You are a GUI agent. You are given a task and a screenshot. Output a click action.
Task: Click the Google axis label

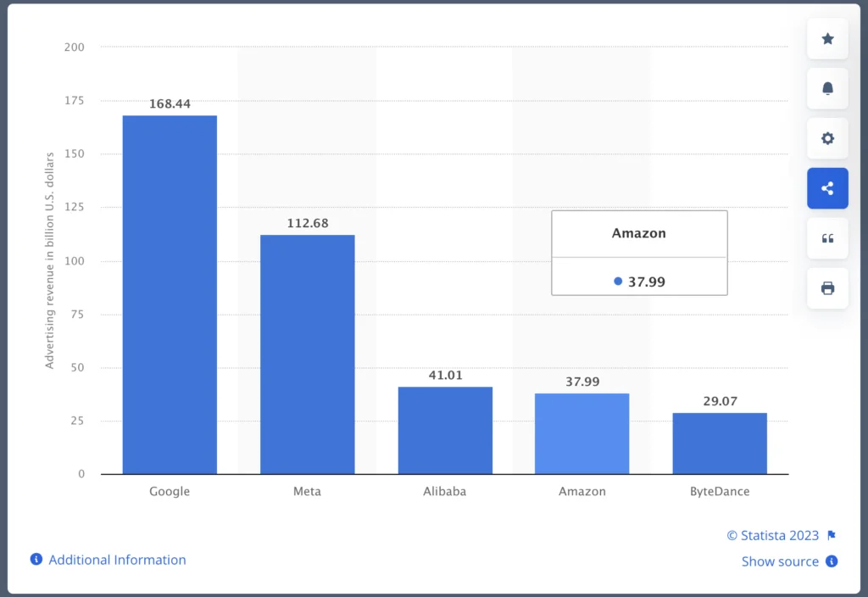[170, 492]
